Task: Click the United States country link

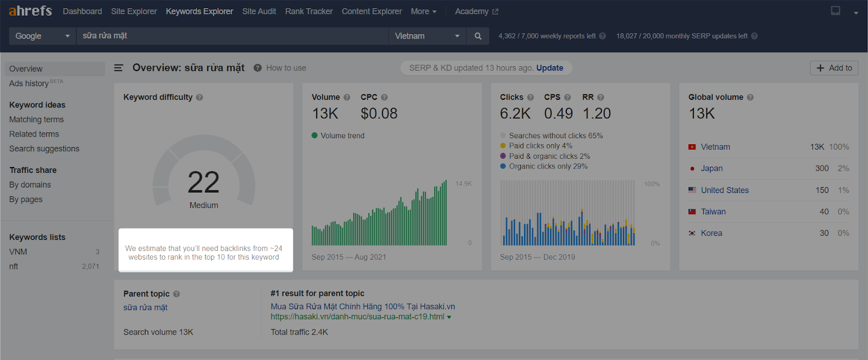Action: point(725,190)
